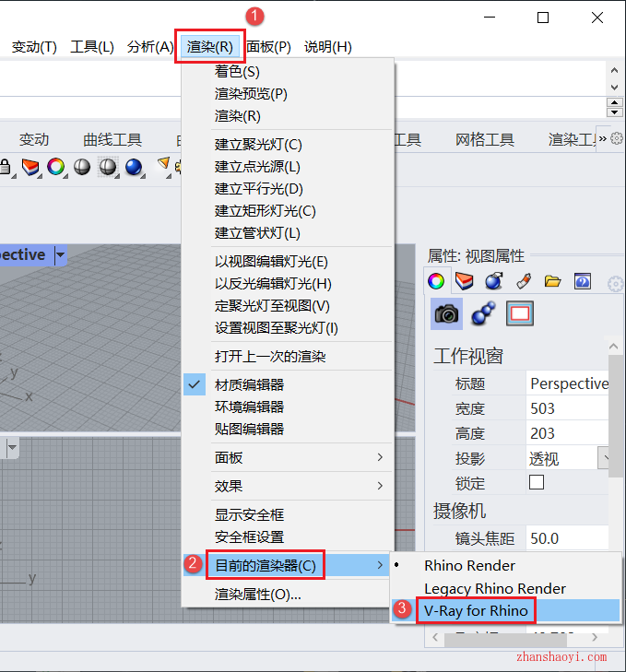
Task: Select the blue spheres properties icon
Action: tap(483, 313)
